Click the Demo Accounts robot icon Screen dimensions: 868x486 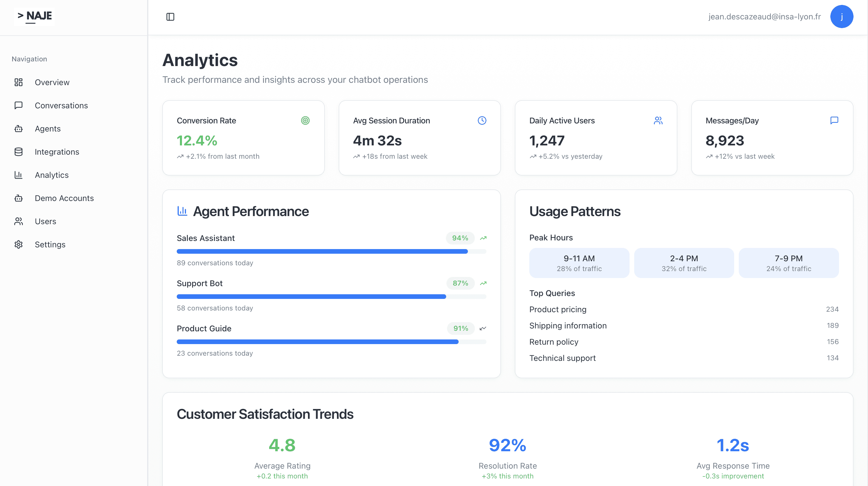pos(19,198)
